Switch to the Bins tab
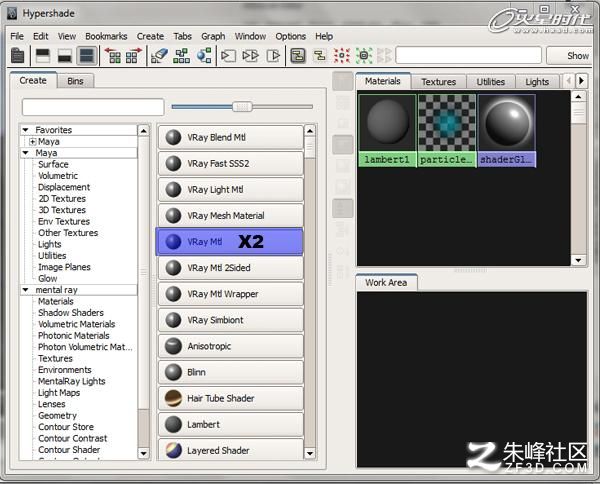The image size is (600, 484). click(75, 81)
